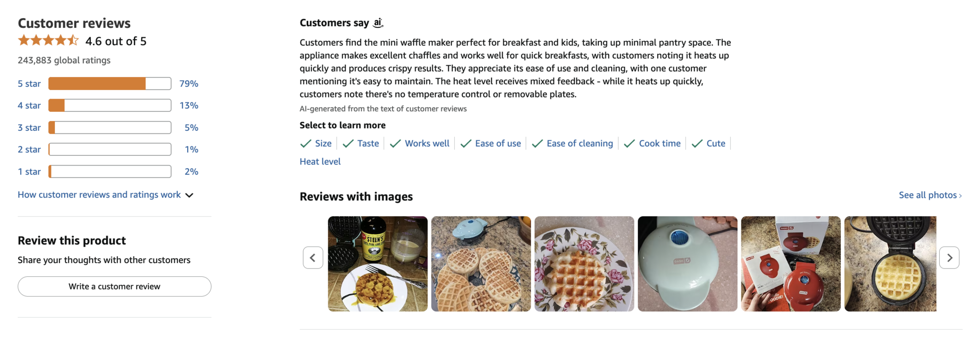This screenshot has width=980, height=347.
Task: Click the 4 star rating bar
Action: pyautogui.click(x=110, y=105)
